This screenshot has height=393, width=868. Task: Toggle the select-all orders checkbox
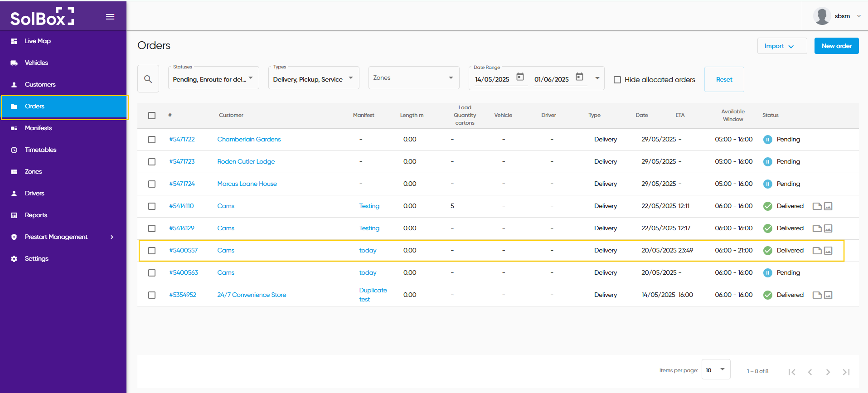(152, 116)
